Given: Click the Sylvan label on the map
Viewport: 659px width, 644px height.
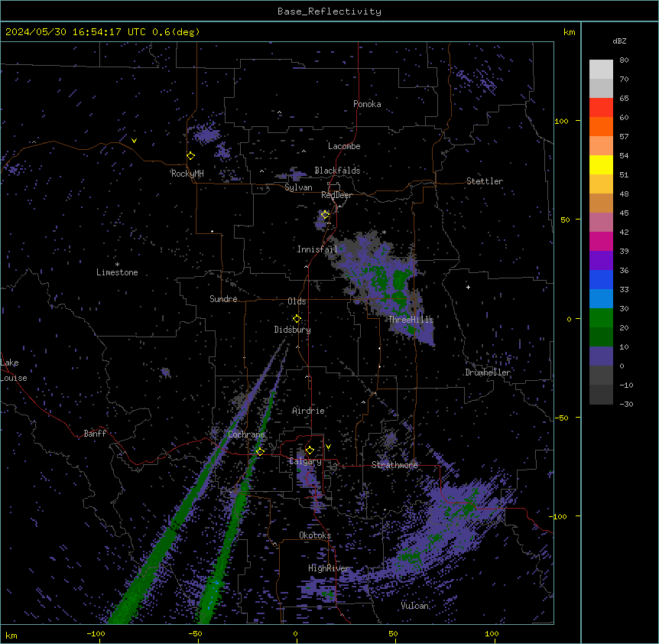Looking at the screenshot, I should click(298, 187).
